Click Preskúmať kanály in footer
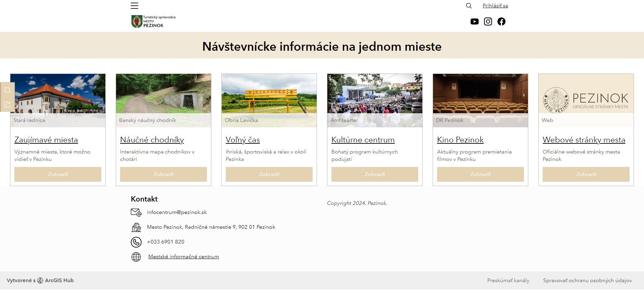 click(x=508, y=280)
